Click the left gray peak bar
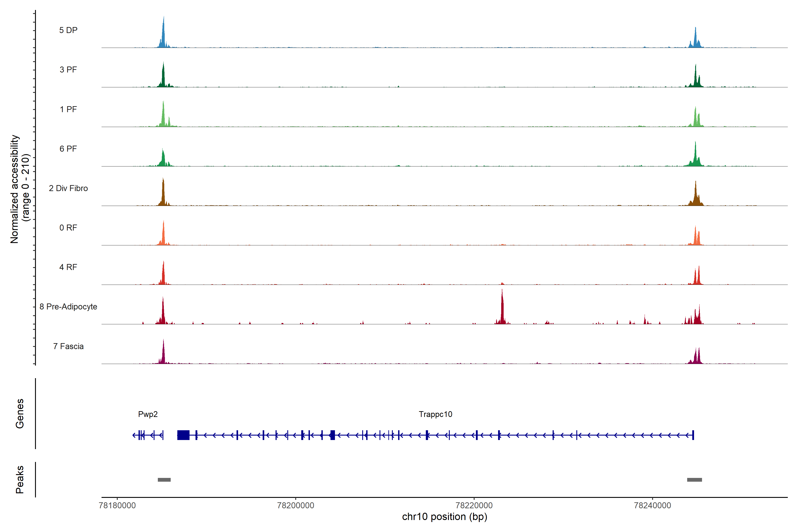The image size is (798, 532). (164, 480)
